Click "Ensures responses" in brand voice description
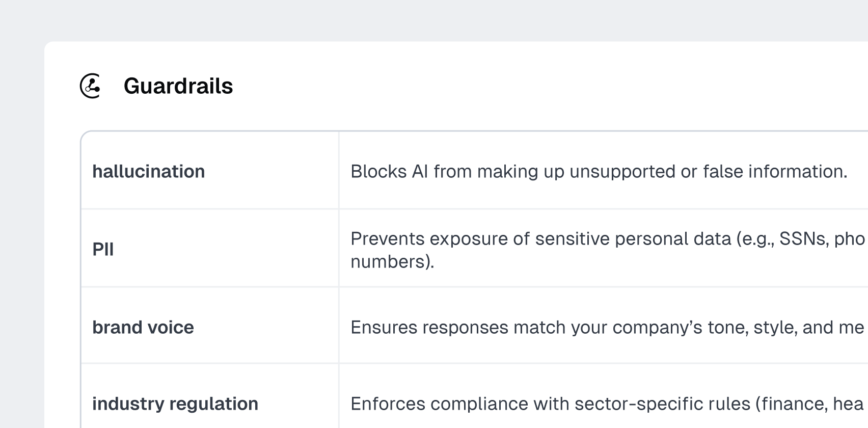The width and height of the screenshot is (868, 428). point(429,328)
